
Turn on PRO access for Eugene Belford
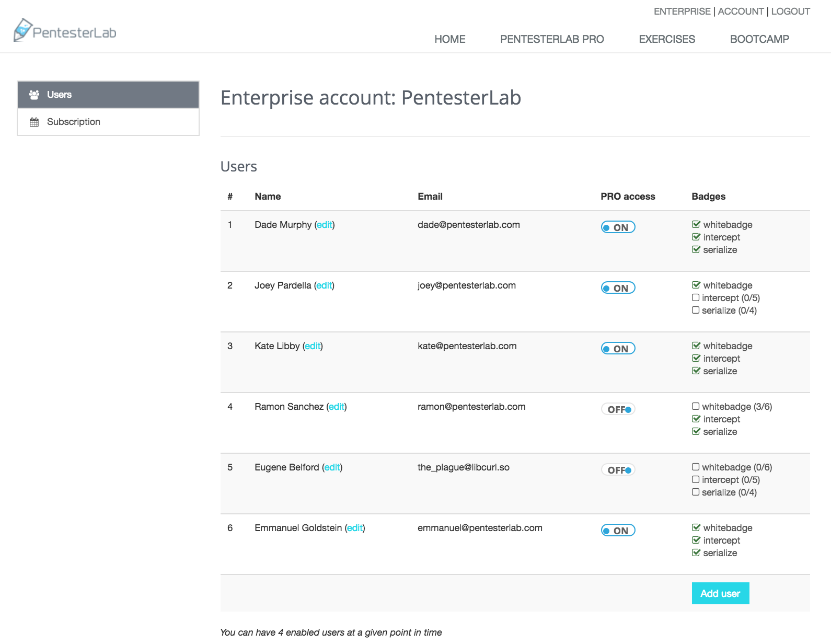point(618,470)
